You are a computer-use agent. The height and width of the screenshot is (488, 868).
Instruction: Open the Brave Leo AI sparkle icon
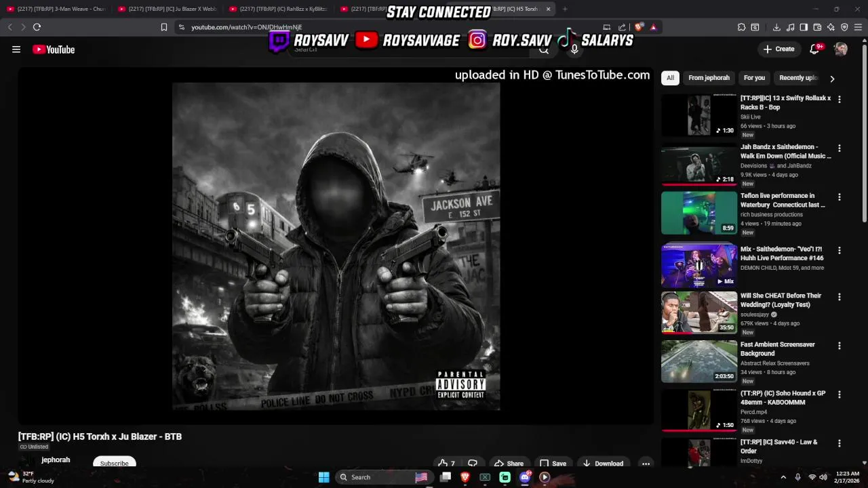tap(831, 27)
